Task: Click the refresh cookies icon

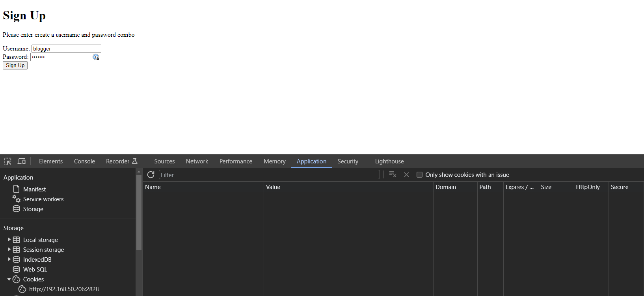Action: (151, 174)
